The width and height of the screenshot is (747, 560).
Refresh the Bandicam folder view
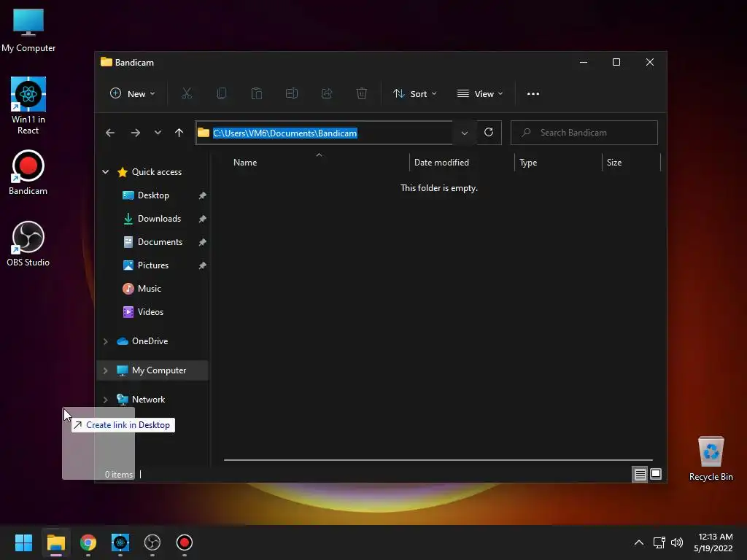(489, 133)
